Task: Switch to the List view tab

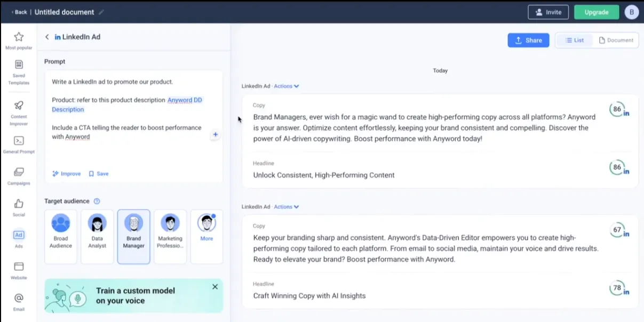Action: (575, 40)
